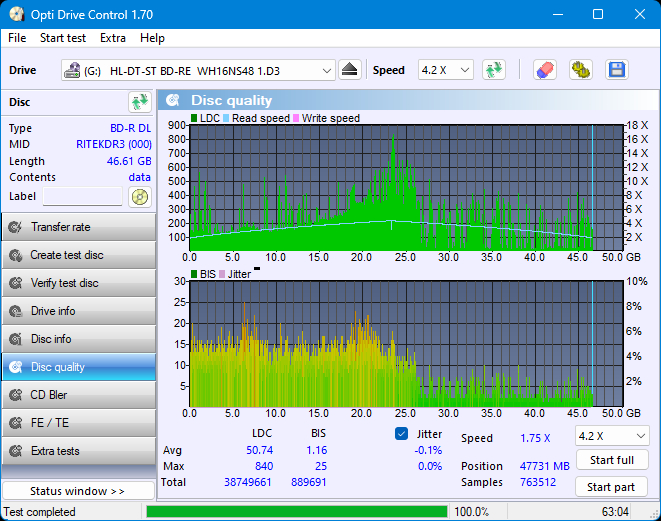Viewport: 661px width, 521px height.
Task: Click the elapsed time 63:04
Action: 615,512
